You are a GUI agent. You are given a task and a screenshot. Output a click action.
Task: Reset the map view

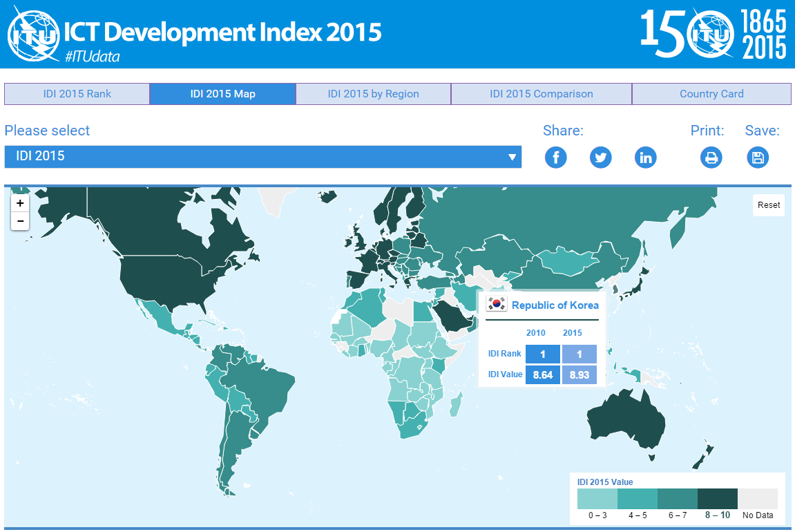(768, 205)
